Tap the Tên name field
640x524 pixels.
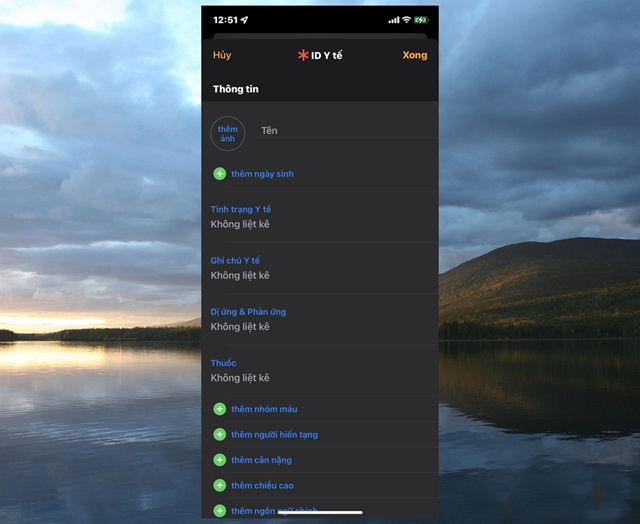coord(346,131)
